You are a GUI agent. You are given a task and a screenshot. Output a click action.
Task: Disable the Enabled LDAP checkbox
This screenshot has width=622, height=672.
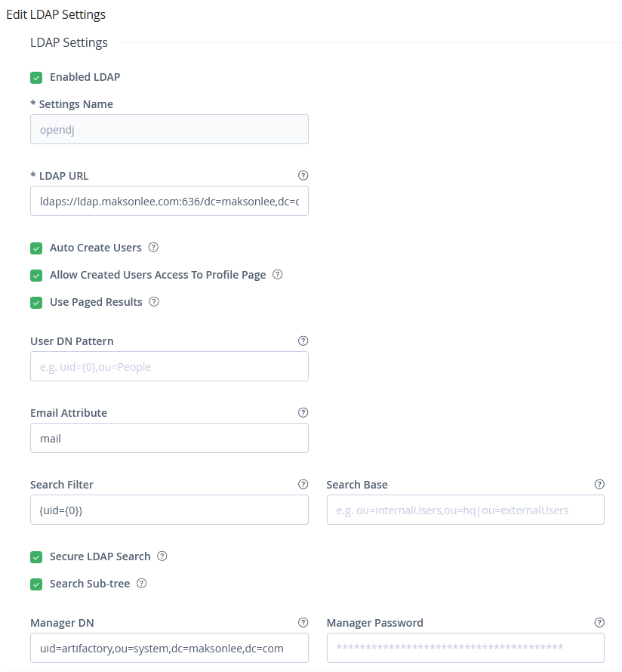tap(36, 77)
